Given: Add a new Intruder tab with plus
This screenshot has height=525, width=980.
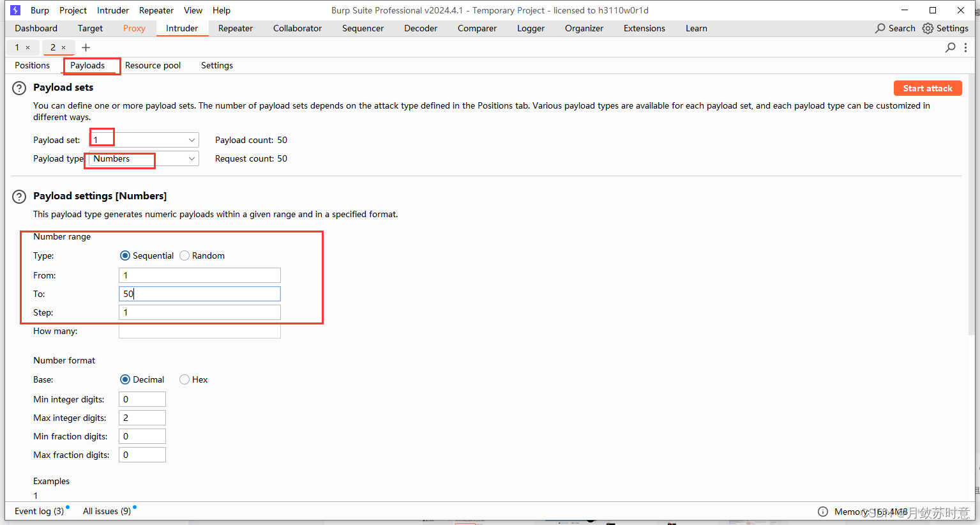Looking at the screenshot, I should coord(86,47).
